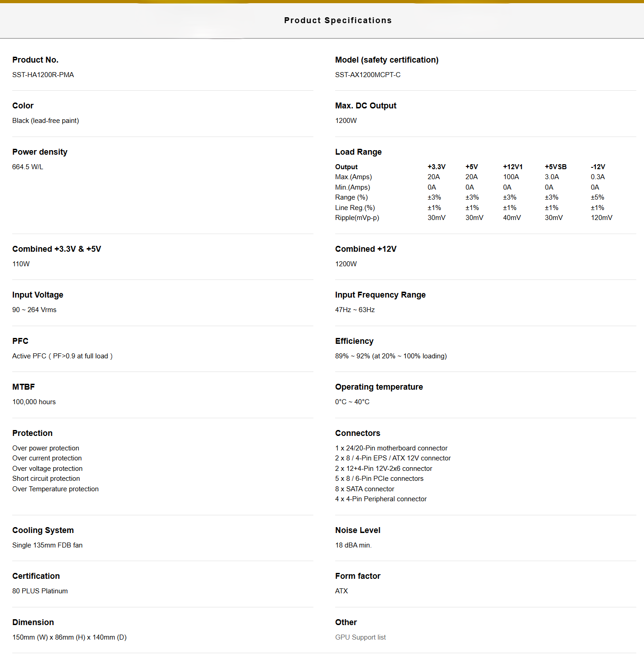The image size is (644, 660).
Task: Click the Form factor heading
Action: [x=358, y=576]
